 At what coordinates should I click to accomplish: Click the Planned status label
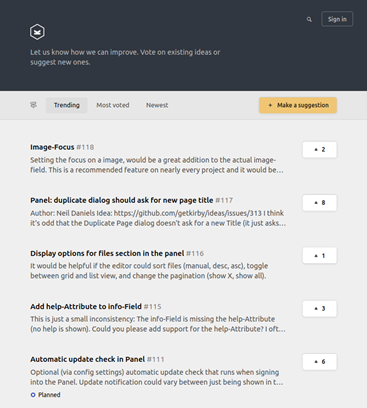click(49, 395)
